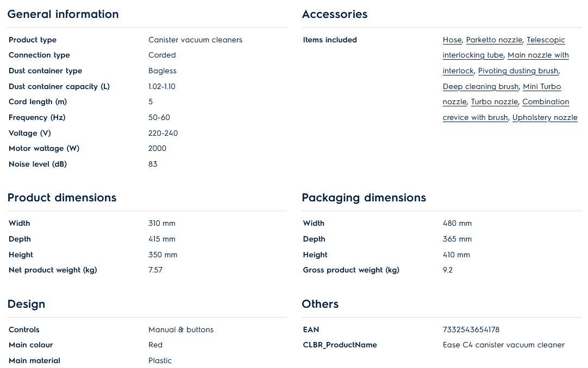Click the Packaging dimensions heading
Screen dimensions: 588x368
[x=364, y=198]
